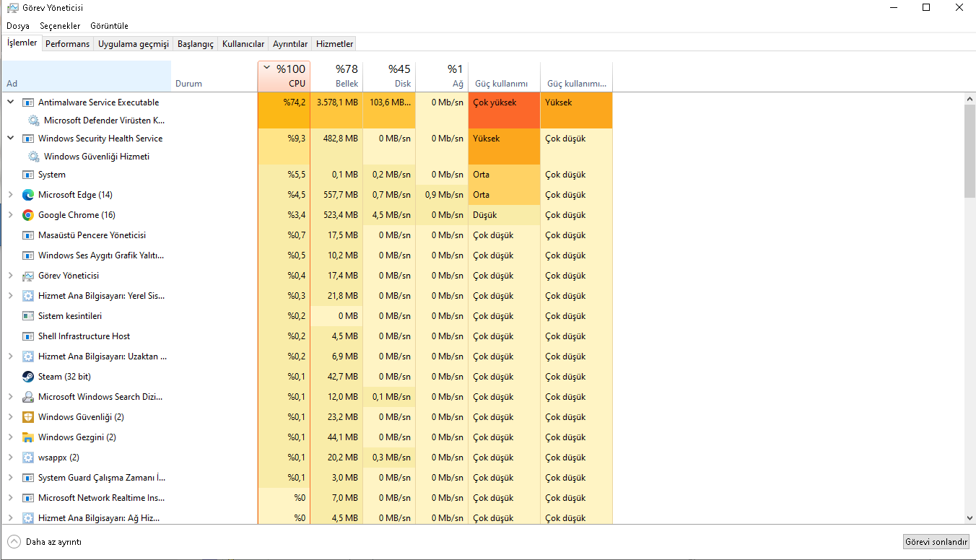
Task: Click the Antimalware Service Executable process icon
Action: point(28,102)
